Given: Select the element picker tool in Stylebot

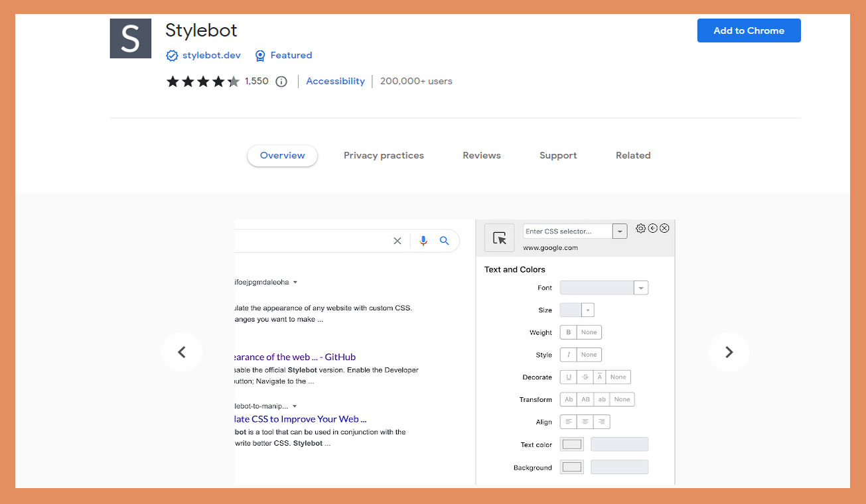Looking at the screenshot, I should tap(500, 237).
